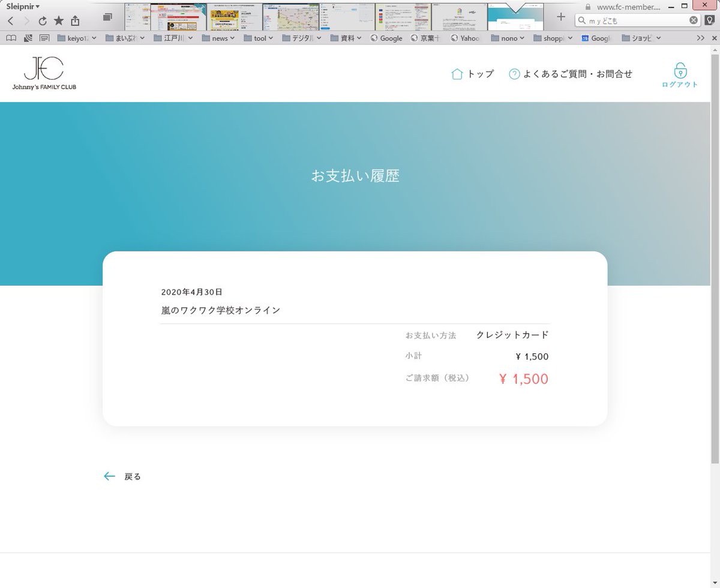Clear the search field with the X icon

[694, 20]
